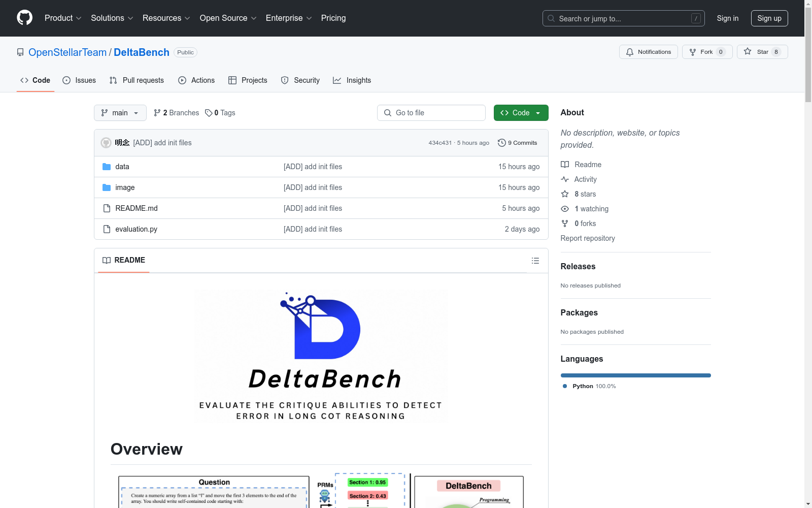Image resolution: width=812 pixels, height=508 pixels.
Task: Click the Tags label icon
Action: pyautogui.click(x=209, y=113)
